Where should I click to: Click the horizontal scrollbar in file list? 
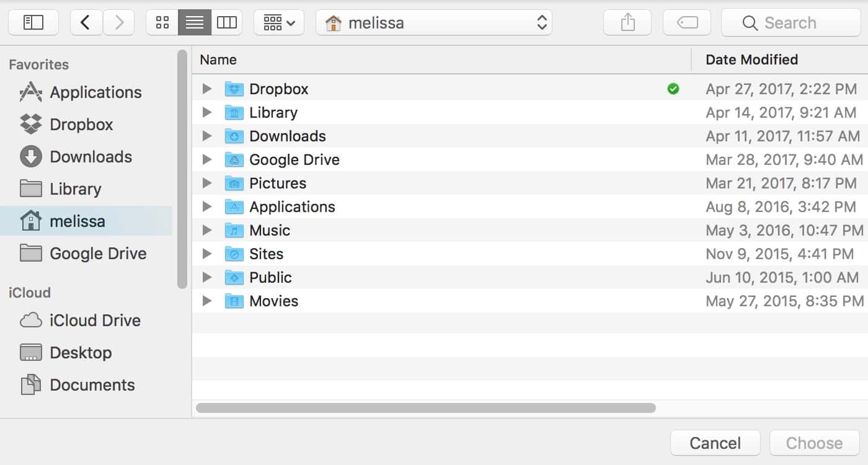point(425,408)
